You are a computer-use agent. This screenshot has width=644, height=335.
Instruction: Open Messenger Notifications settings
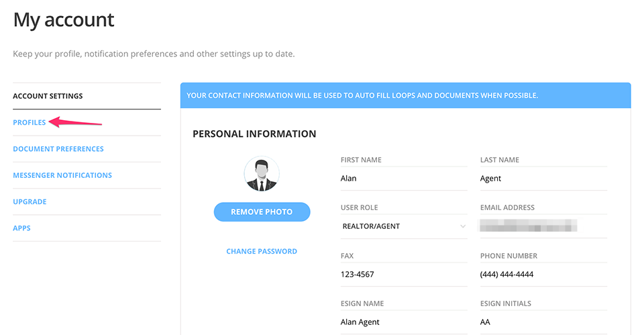point(62,175)
